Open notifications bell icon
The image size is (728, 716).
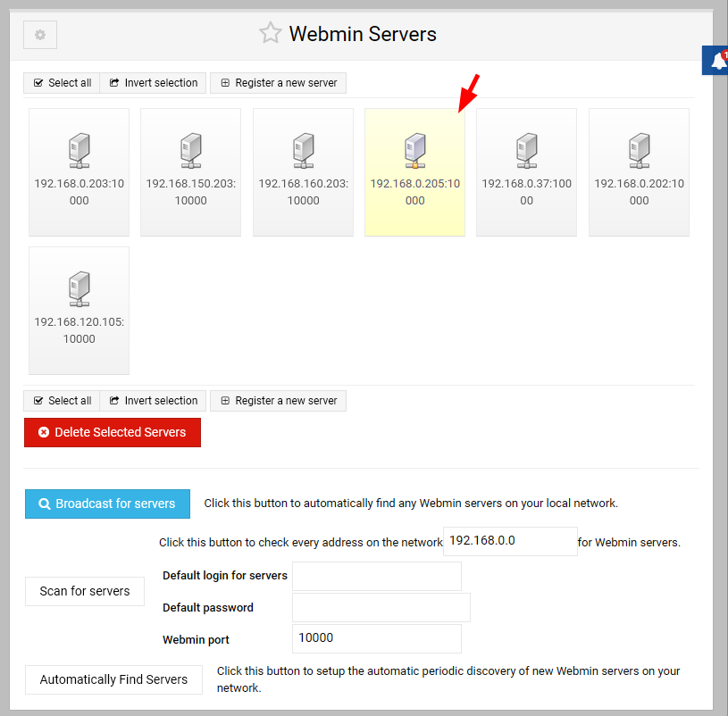pos(717,61)
